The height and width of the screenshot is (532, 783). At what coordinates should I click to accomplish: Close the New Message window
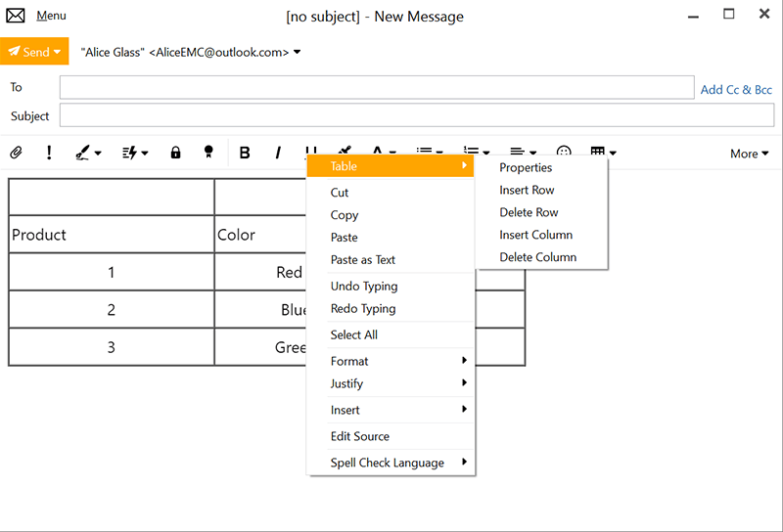(764, 14)
